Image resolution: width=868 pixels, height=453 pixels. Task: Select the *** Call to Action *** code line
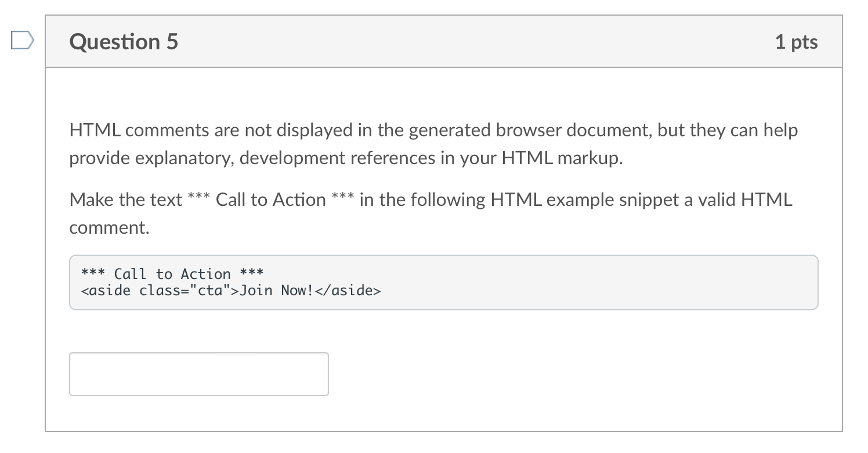pos(171,274)
